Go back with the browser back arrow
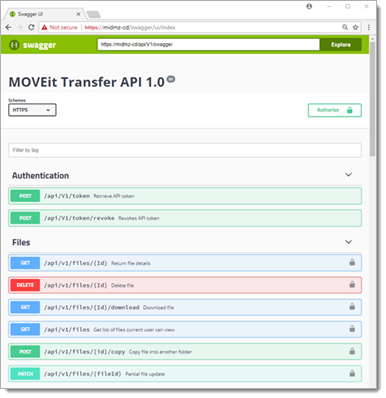This screenshot has width=386, height=398. (9, 27)
